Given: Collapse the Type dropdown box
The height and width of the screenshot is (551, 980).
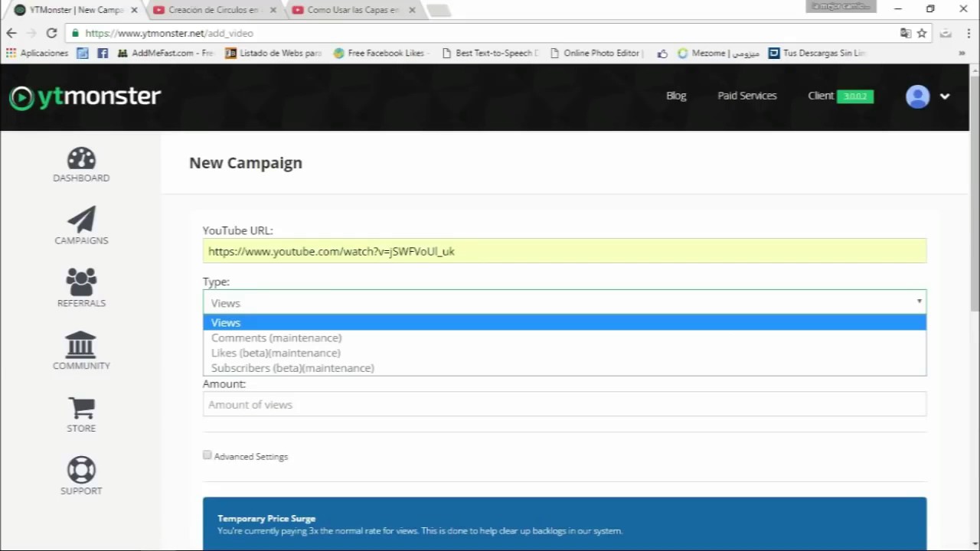Looking at the screenshot, I should (564, 302).
